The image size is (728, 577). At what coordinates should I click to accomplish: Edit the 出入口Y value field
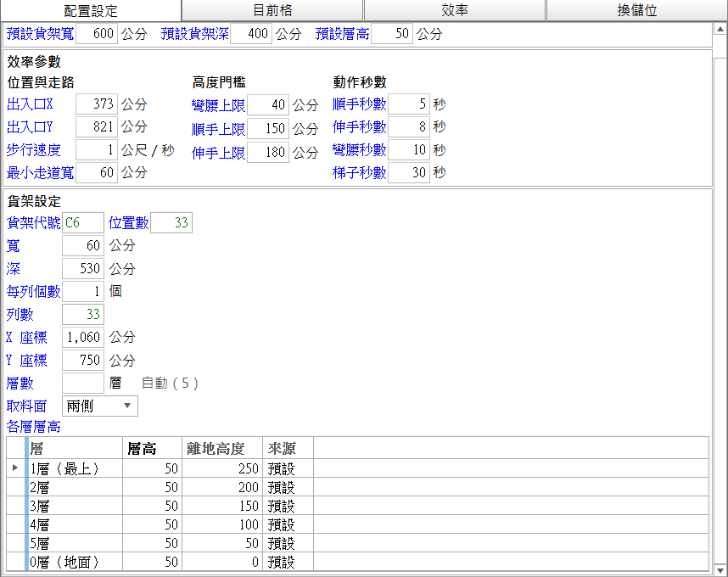(97, 126)
